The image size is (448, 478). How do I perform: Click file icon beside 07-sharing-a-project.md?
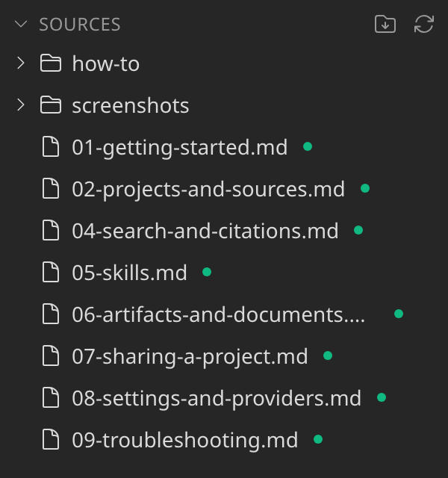51,356
